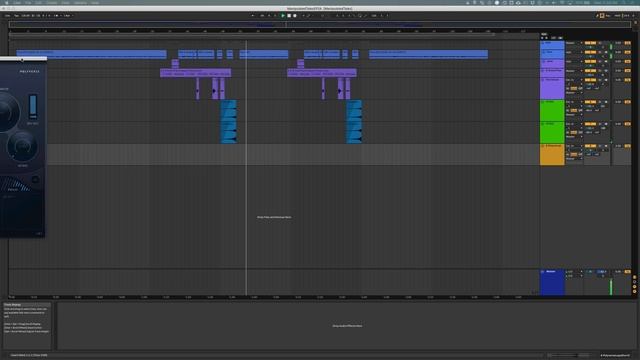
Task: Click the bottom time ruler of the arrangement
Action: coord(273,297)
